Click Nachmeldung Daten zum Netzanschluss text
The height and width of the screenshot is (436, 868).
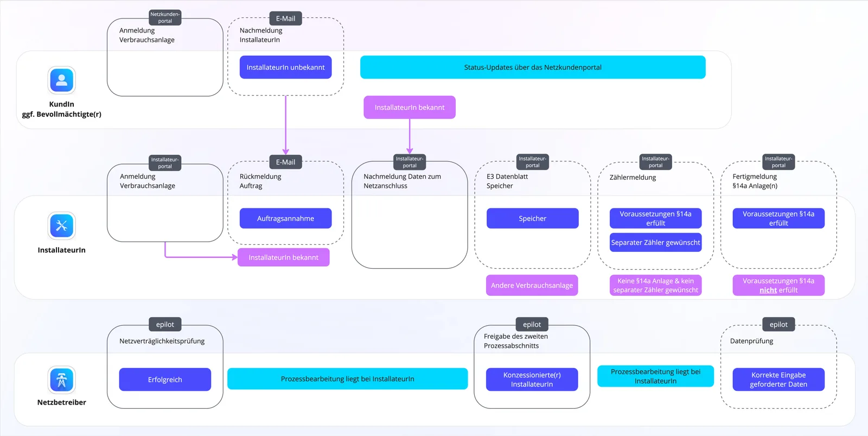point(403,181)
